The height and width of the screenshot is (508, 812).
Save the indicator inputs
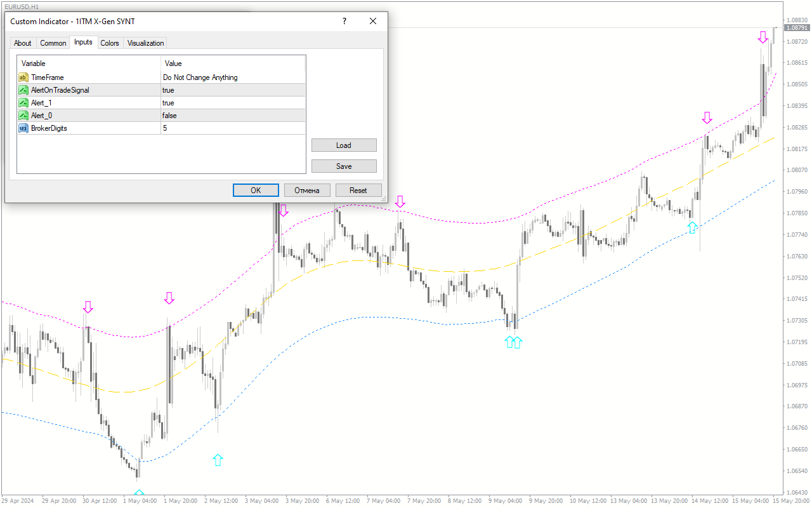pos(344,166)
